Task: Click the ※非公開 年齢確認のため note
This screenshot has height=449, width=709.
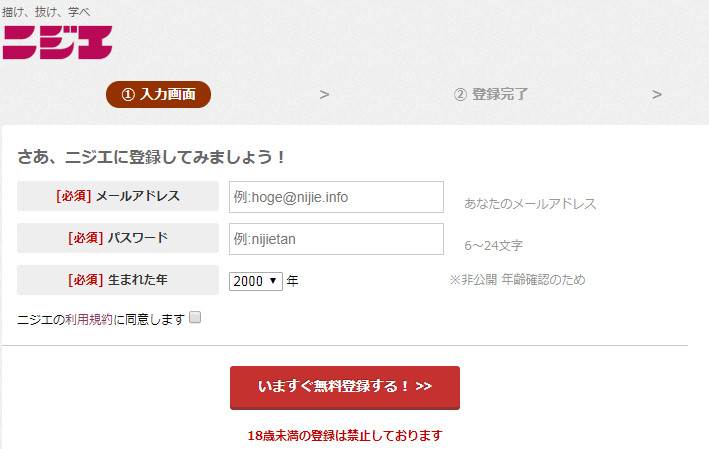Action: coord(517,280)
